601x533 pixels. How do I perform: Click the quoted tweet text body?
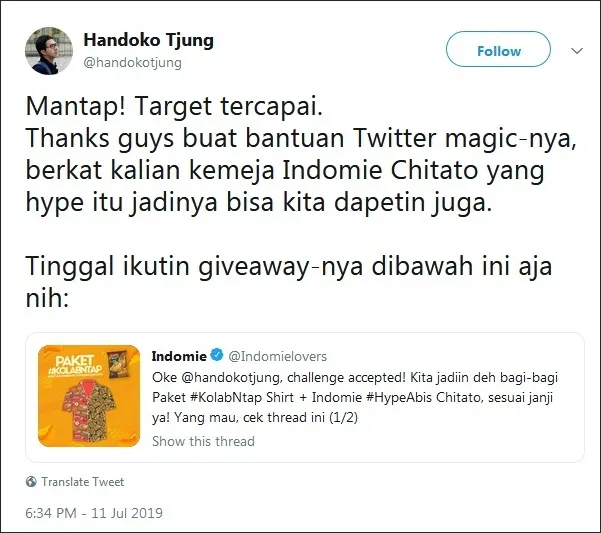pyautogui.click(x=355, y=397)
